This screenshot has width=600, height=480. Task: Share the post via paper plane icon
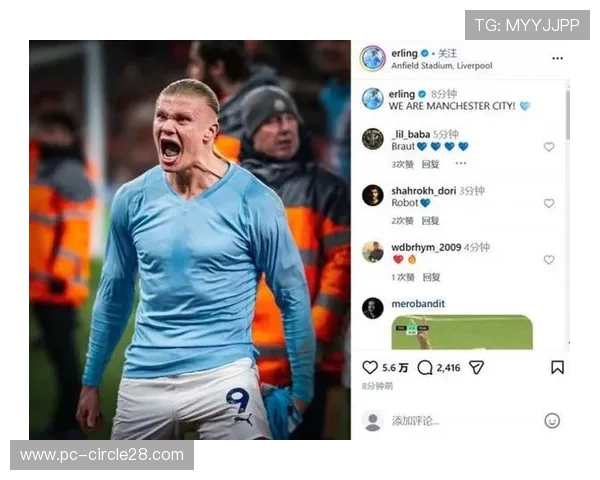click(477, 367)
